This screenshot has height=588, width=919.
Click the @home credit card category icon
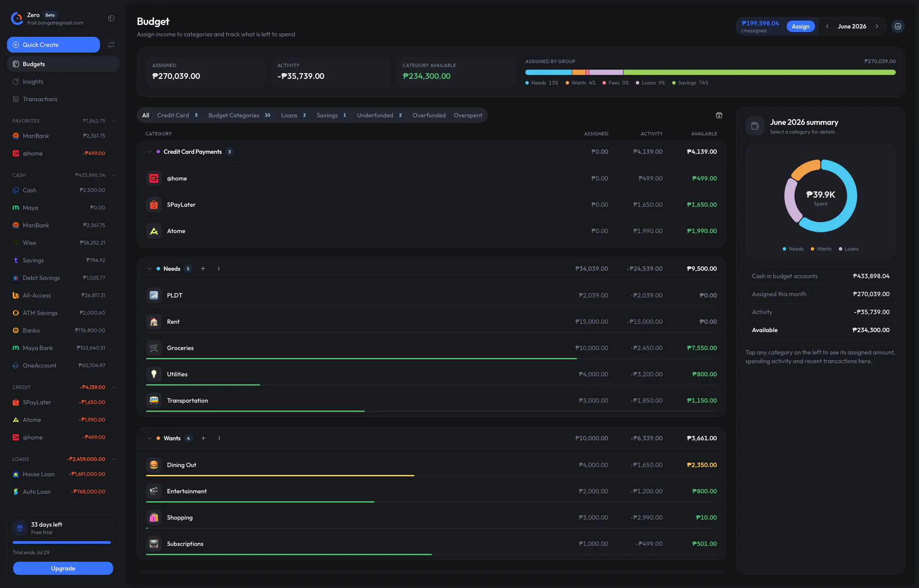pyautogui.click(x=154, y=178)
